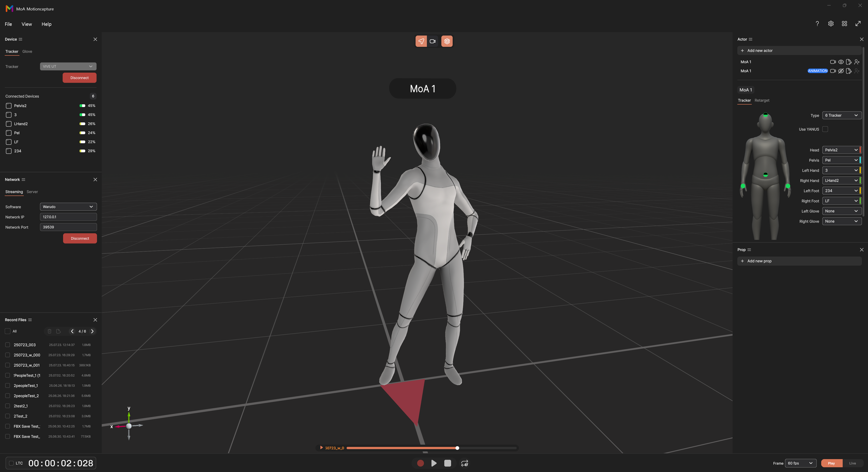Click the camera icon of the ANIMATION actor
This screenshot has height=472, width=868.
[x=833, y=71]
